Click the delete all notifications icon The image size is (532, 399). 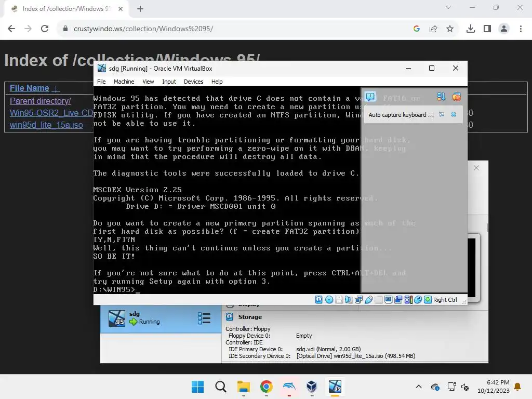[456, 97]
